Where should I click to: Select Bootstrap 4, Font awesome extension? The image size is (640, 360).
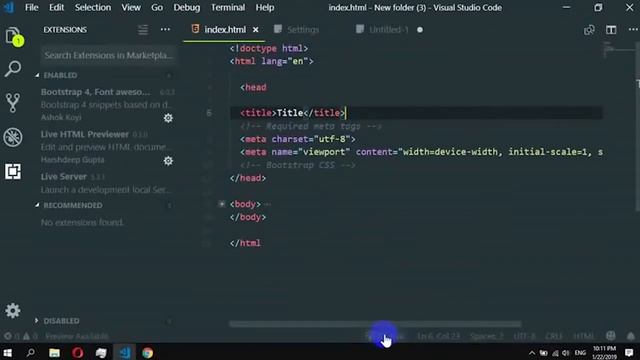(x=106, y=104)
